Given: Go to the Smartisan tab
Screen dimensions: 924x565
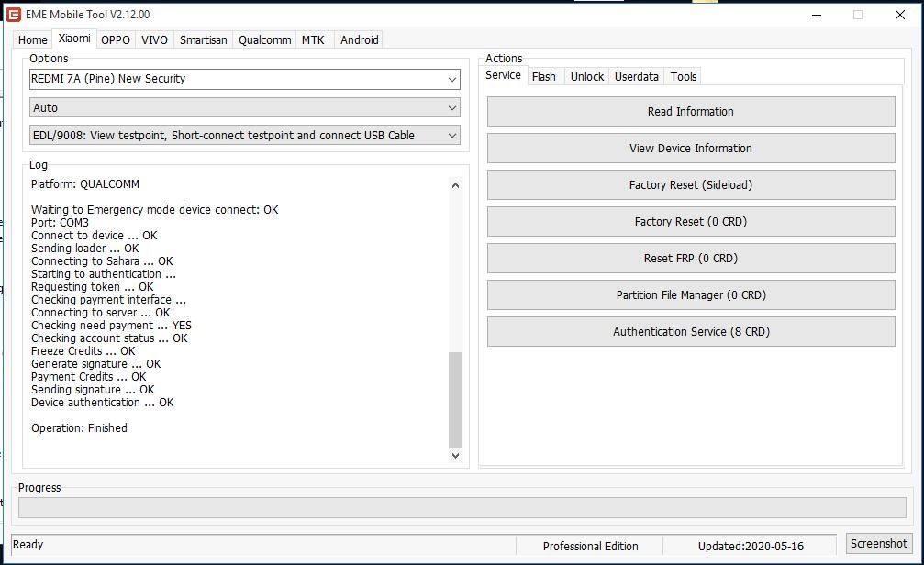Looking at the screenshot, I should click(204, 40).
